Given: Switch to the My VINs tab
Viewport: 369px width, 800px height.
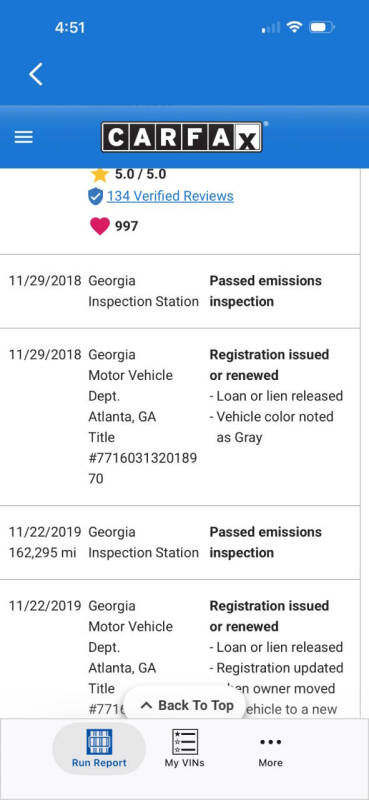Looking at the screenshot, I should coord(185,748).
